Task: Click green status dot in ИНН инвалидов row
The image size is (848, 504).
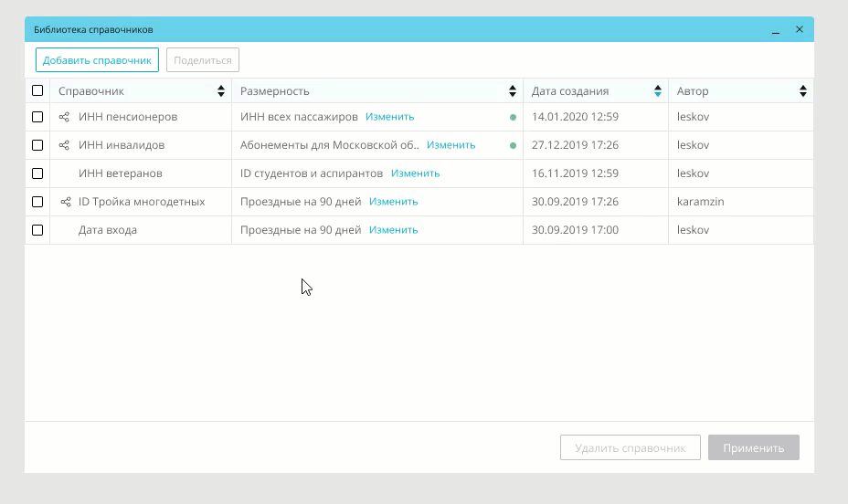Action: coord(513,145)
